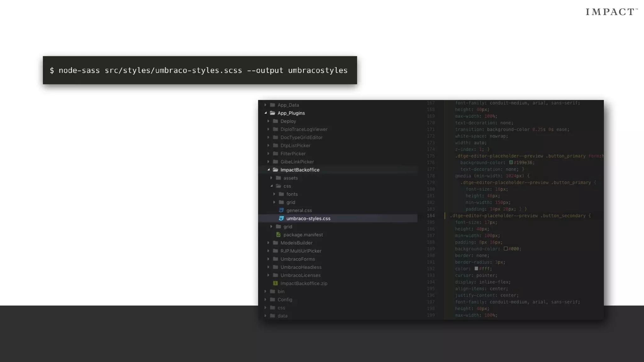Click the folder icon next to DocTypeGridEditor
Image resolution: width=644 pixels, height=362 pixels.
pyautogui.click(x=275, y=137)
